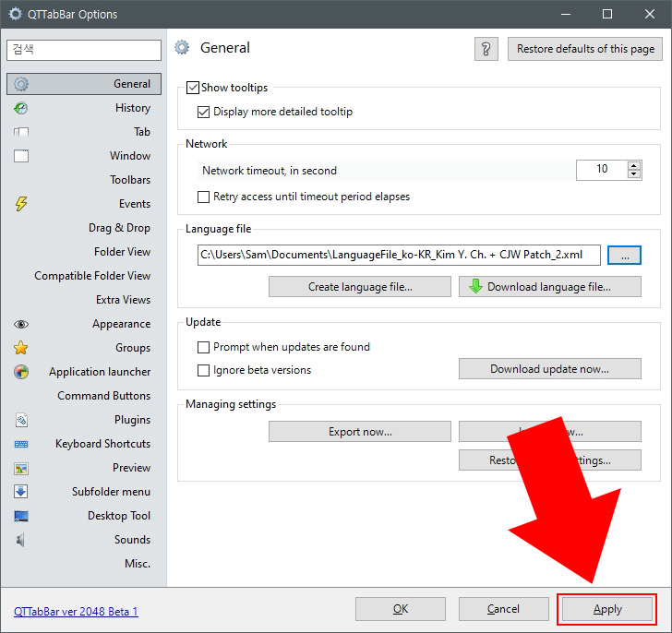Decrease network timeout with down arrow

coord(634,174)
